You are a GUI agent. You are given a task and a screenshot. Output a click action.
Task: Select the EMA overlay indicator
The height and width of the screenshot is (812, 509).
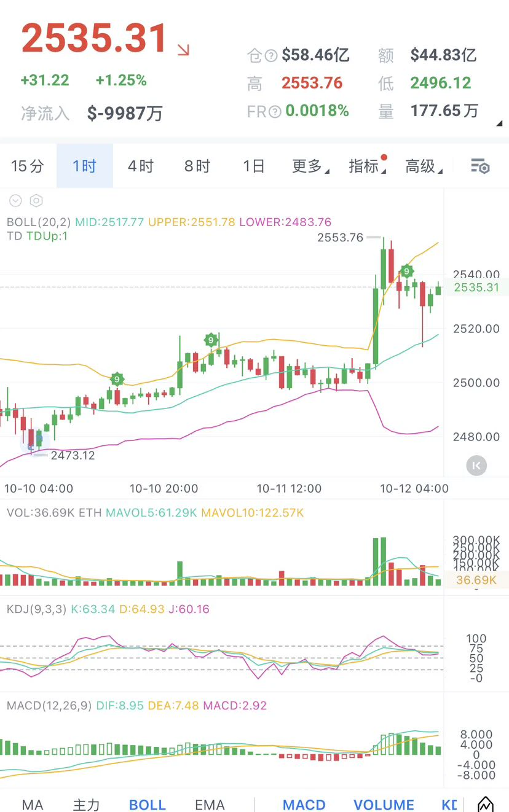point(210,804)
